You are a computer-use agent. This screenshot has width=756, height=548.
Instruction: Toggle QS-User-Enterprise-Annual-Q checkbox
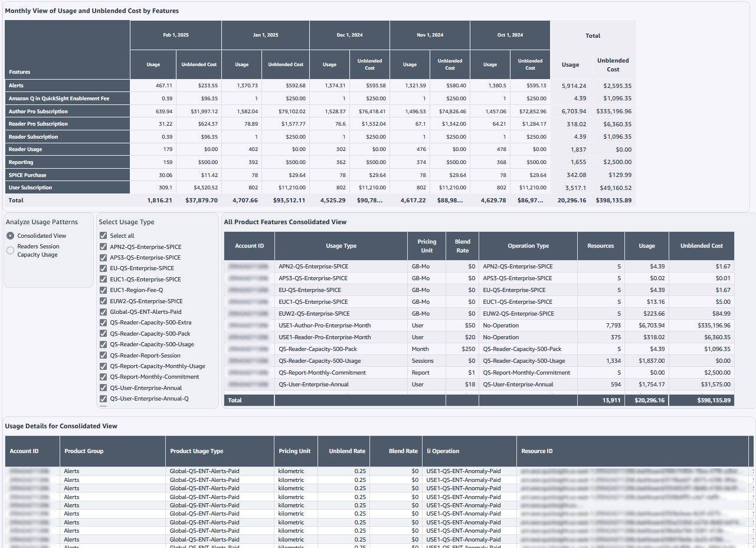pyautogui.click(x=104, y=399)
